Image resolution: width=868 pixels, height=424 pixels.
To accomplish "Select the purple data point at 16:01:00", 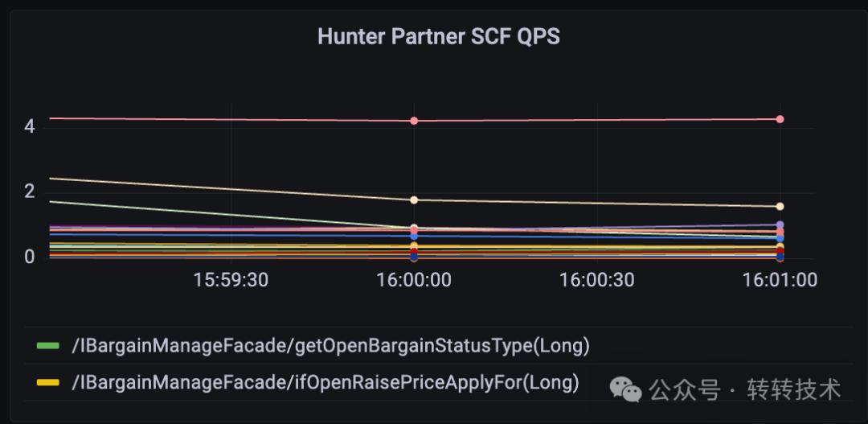I will coord(780,225).
